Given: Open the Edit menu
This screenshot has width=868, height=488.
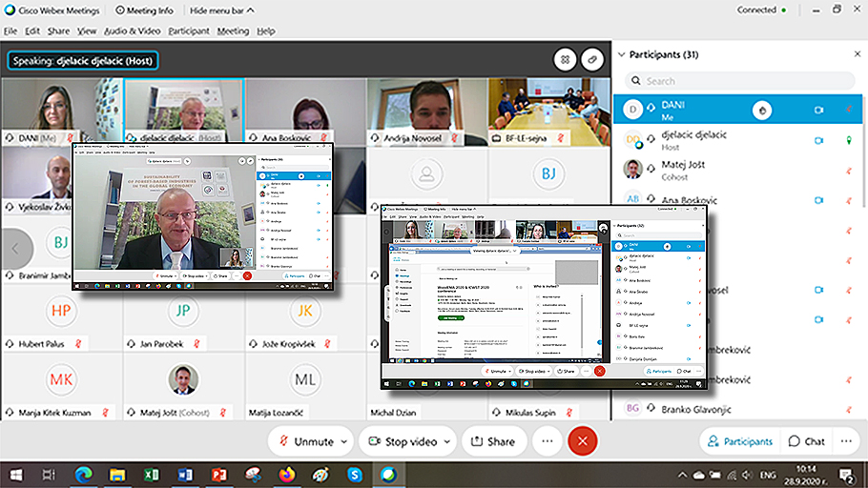Looking at the screenshot, I should pos(32,31).
